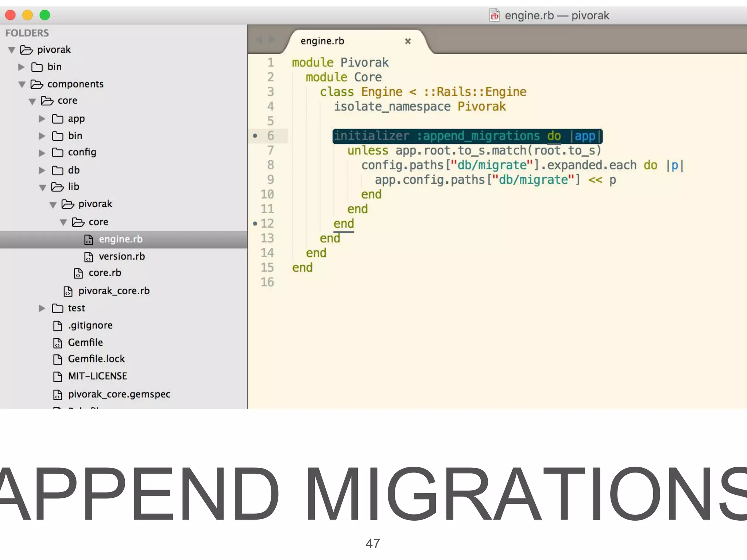The width and height of the screenshot is (747, 560).
Task: Collapse the pivorak folder inside lib
Action: coord(53,205)
